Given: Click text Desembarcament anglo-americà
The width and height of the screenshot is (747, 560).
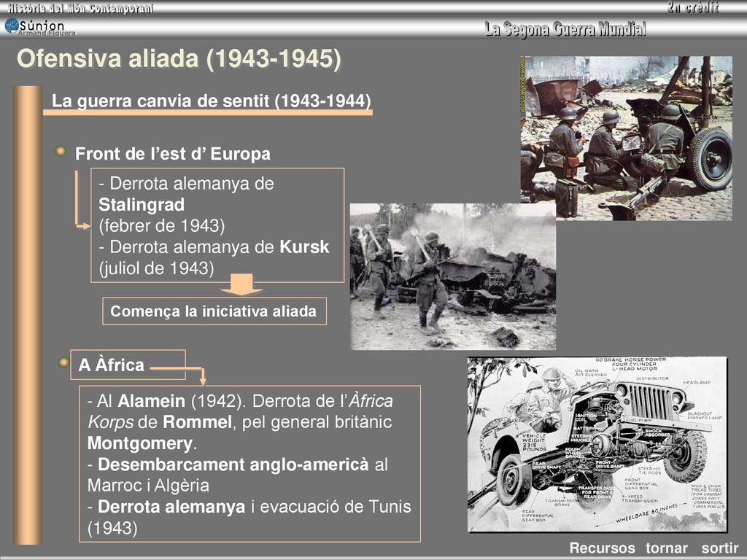Looking at the screenshot, I should tap(233, 464).
